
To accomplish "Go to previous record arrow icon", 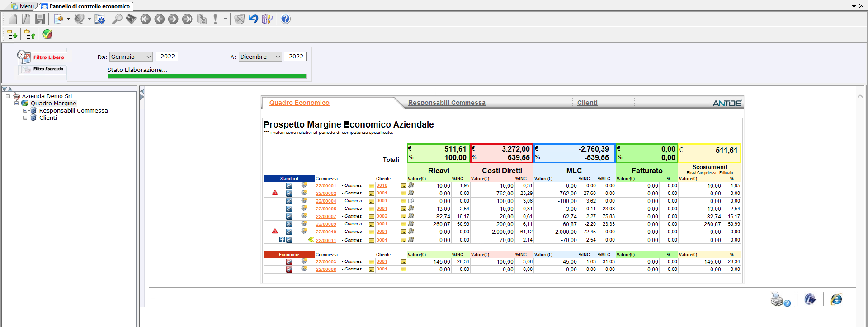I will point(159,19).
